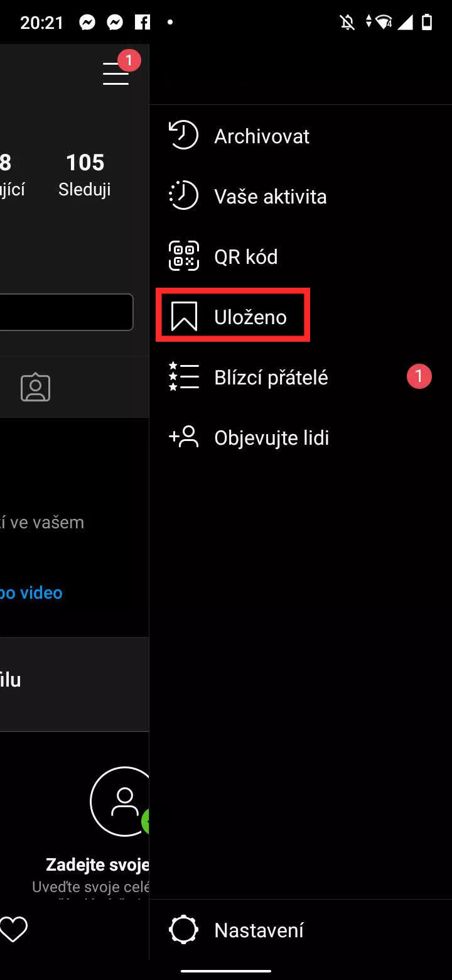Screen dimensions: 452x980
Task: Tap the Vaše aktivita activity icon
Action: [184, 196]
